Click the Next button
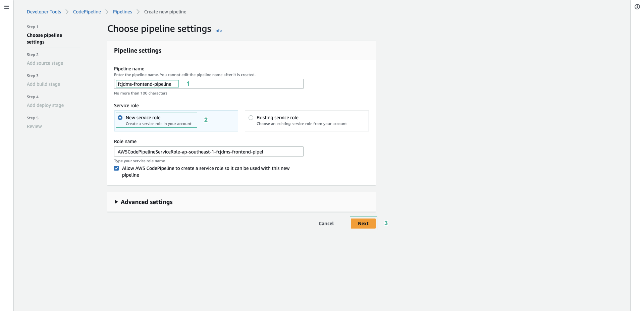This screenshot has height=311, width=644. (363, 224)
